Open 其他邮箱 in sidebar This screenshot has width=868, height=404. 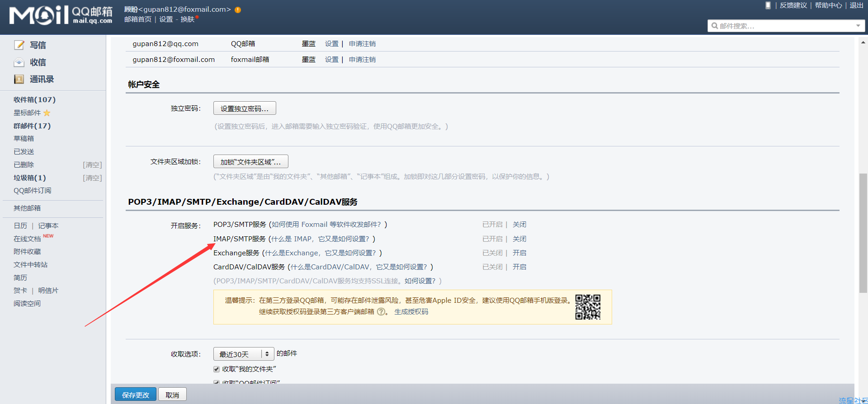pos(27,208)
